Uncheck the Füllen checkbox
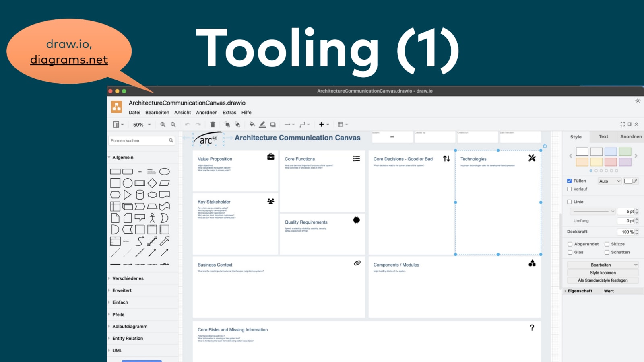 (x=569, y=181)
